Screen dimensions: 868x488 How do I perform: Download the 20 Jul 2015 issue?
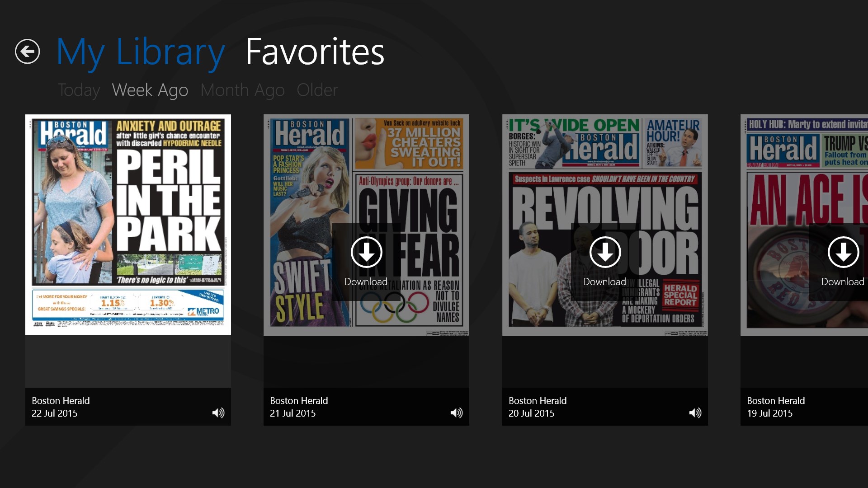click(604, 253)
